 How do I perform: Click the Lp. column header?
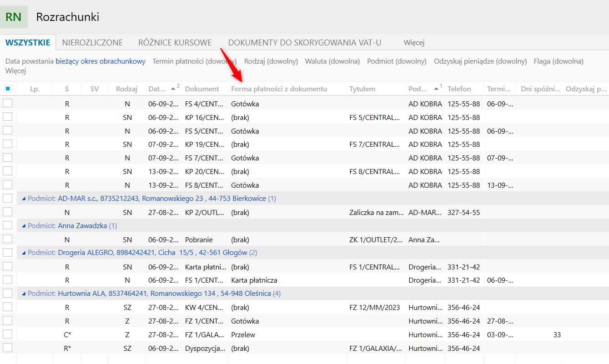pyautogui.click(x=35, y=89)
